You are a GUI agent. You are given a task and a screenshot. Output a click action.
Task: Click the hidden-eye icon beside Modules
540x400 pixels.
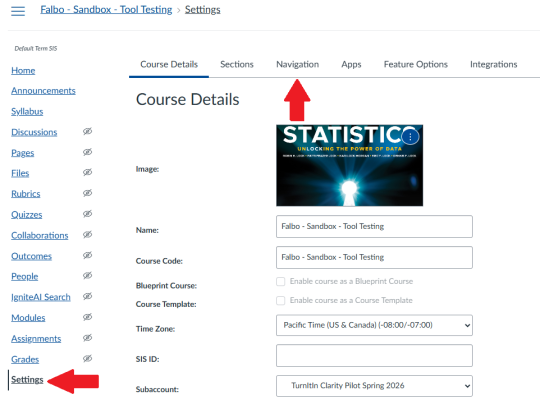pos(87,317)
